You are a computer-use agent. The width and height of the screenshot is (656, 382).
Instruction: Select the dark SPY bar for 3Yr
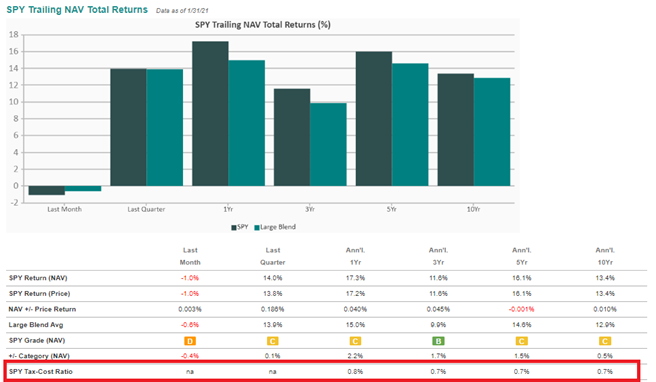tap(292, 137)
